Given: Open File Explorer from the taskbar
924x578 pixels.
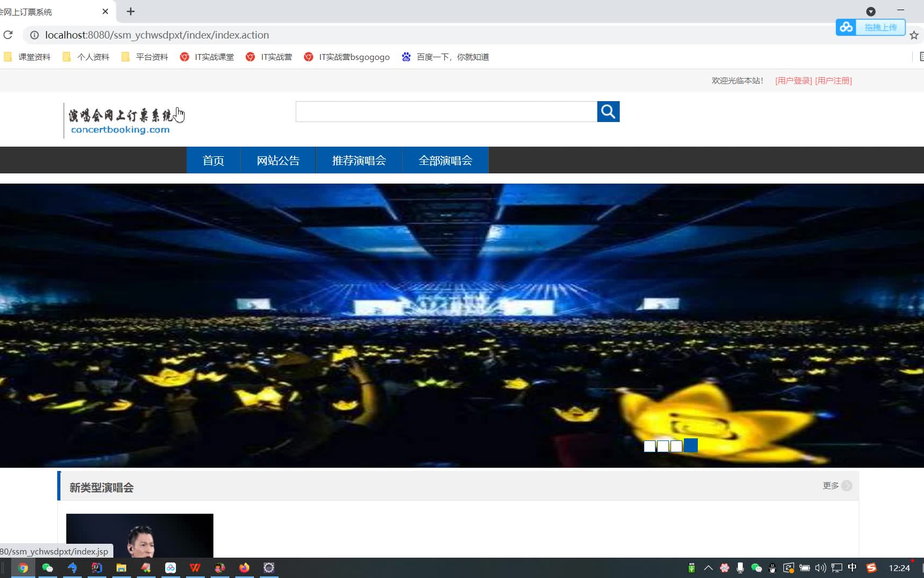Looking at the screenshot, I should click(121, 568).
